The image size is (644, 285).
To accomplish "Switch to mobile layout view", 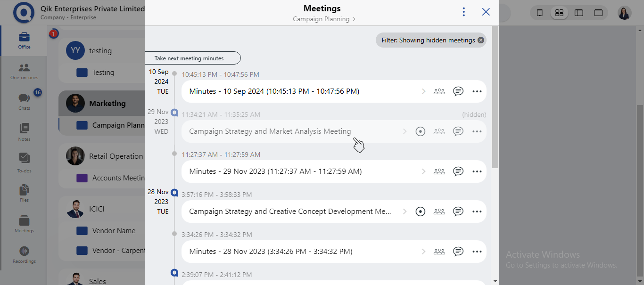I will [540, 13].
